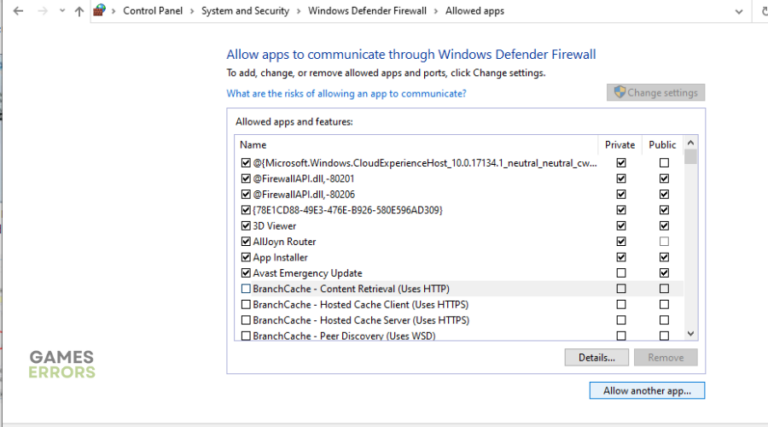
Task: Open the recent locations dropdown arrow
Action: click(x=61, y=11)
